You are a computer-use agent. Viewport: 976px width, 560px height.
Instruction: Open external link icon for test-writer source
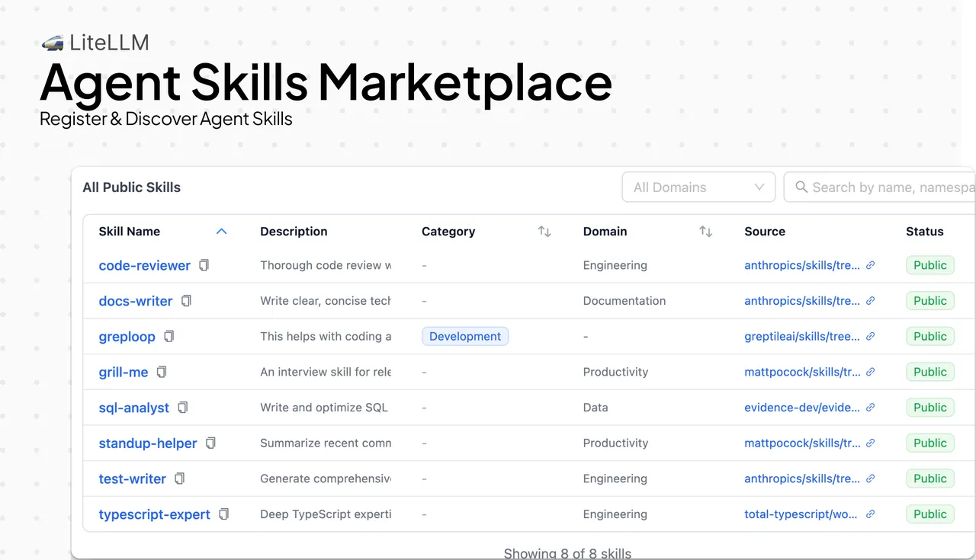click(x=871, y=478)
